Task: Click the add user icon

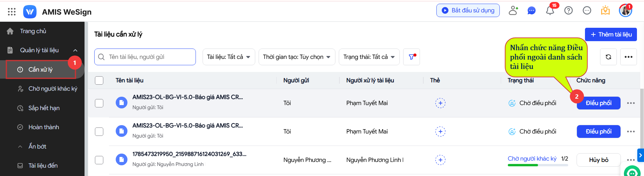Action: click(513, 11)
